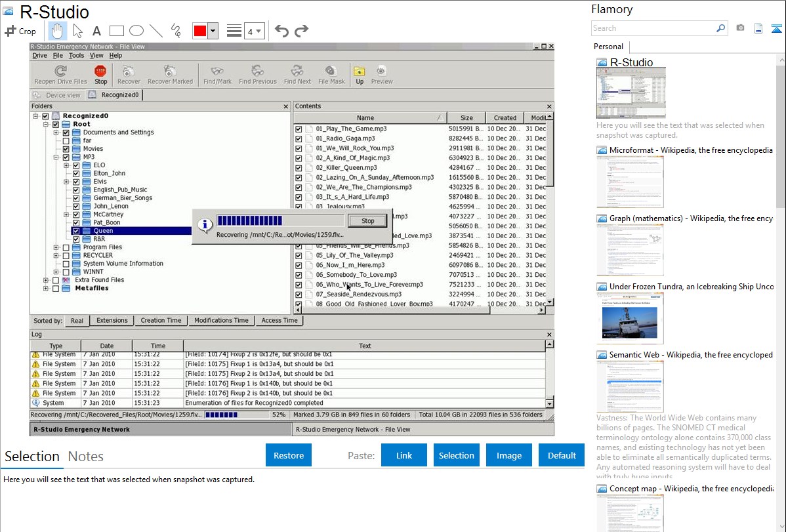Image resolution: width=786 pixels, height=532 pixels.
Task: Click Reopen Drive Files toolbar icon
Action: tap(60, 75)
